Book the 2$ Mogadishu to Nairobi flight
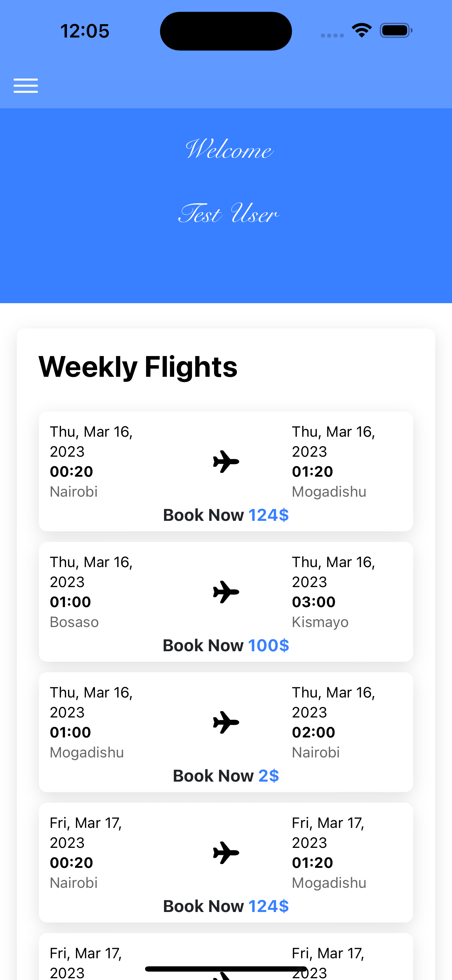 [x=226, y=776]
